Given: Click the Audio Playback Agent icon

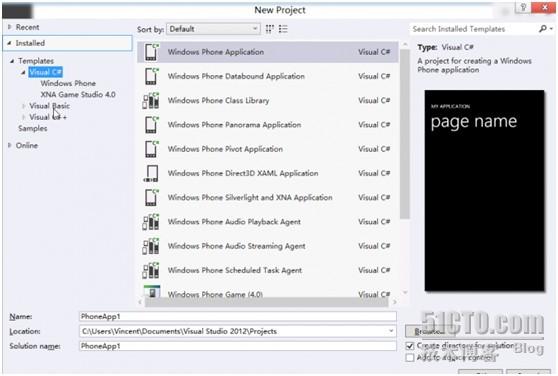Looking at the screenshot, I should 151,222.
